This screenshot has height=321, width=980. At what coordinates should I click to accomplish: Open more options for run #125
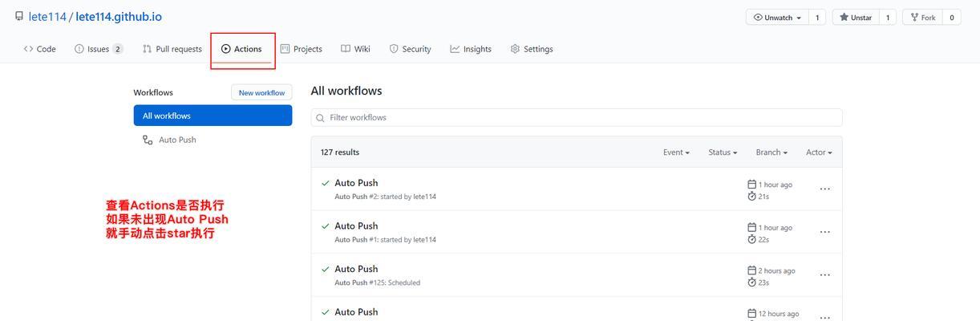point(824,275)
